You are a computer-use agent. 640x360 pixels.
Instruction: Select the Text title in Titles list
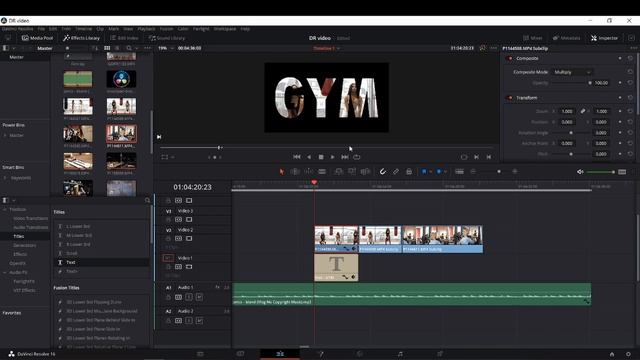pyautogui.click(x=101, y=262)
